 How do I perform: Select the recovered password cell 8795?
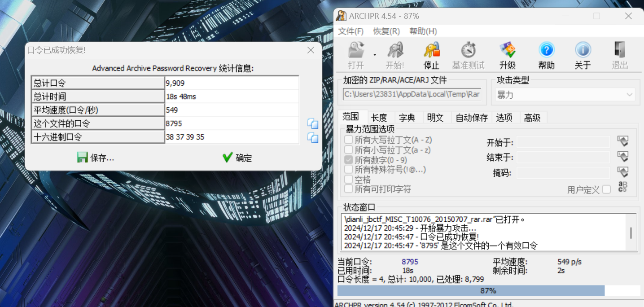pos(232,123)
